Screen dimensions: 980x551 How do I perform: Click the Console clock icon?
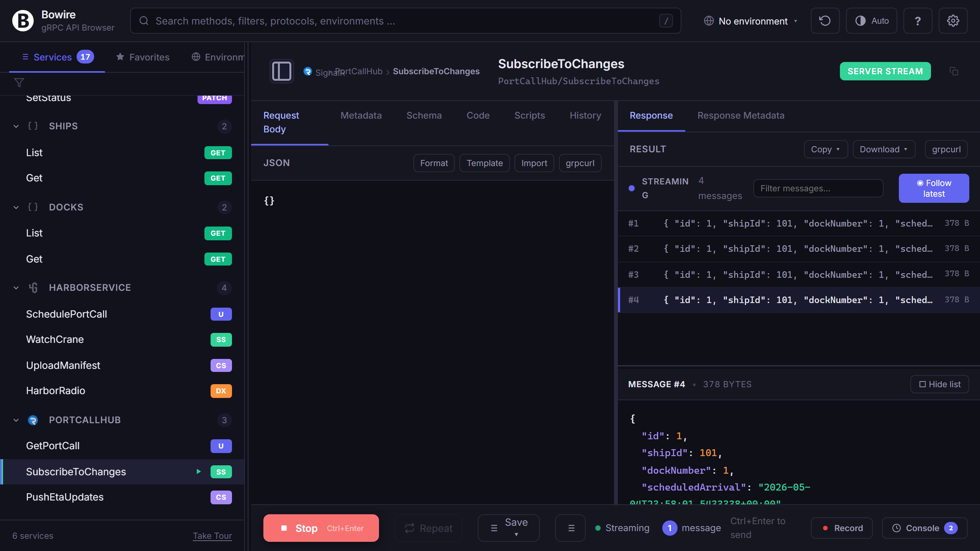[x=897, y=528]
